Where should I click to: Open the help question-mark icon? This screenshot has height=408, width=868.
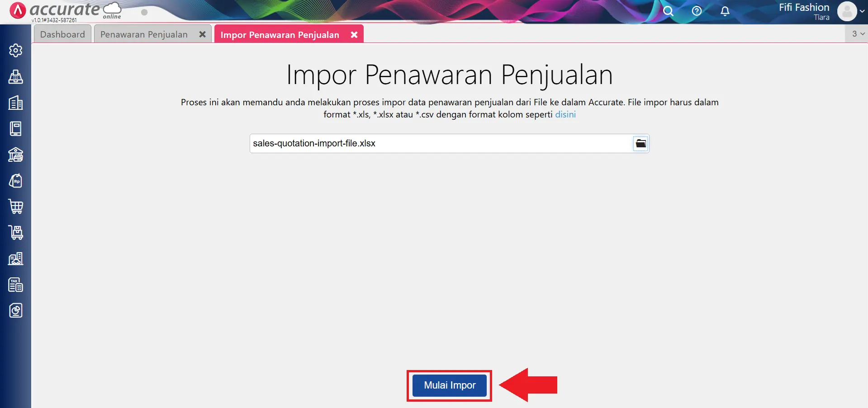click(x=697, y=11)
